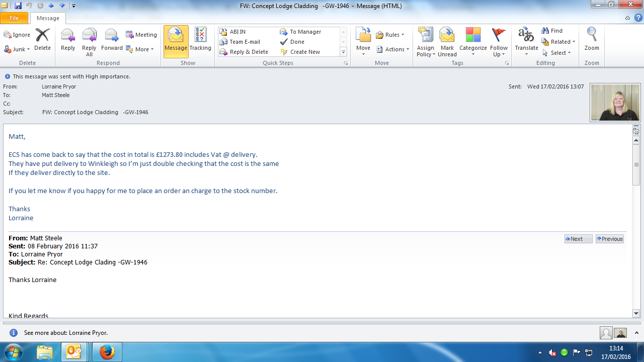The width and height of the screenshot is (644, 362).
Task: Click Lorraine Pryor's contact photo
Action: pyautogui.click(x=615, y=103)
